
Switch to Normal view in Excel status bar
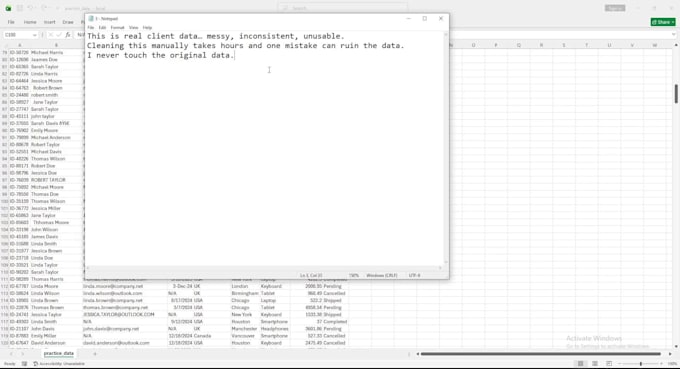tap(580, 363)
